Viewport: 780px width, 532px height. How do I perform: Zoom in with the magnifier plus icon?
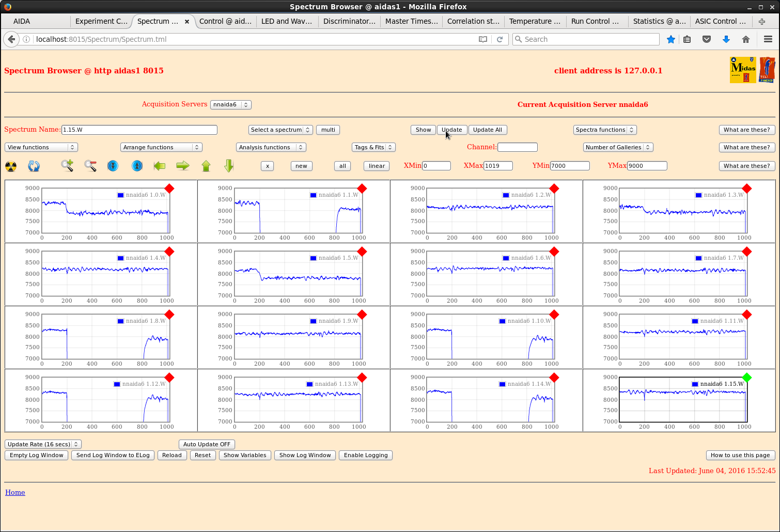tap(67, 166)
